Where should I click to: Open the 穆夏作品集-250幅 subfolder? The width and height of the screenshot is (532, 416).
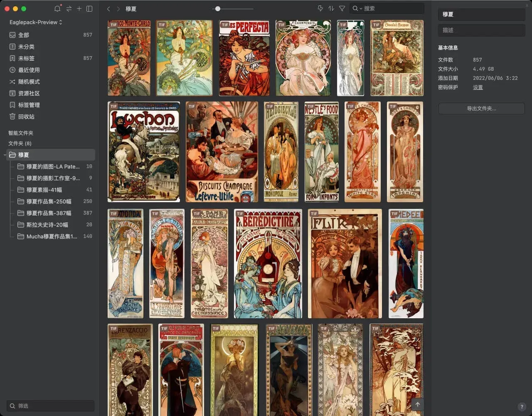tap(54, 201)
